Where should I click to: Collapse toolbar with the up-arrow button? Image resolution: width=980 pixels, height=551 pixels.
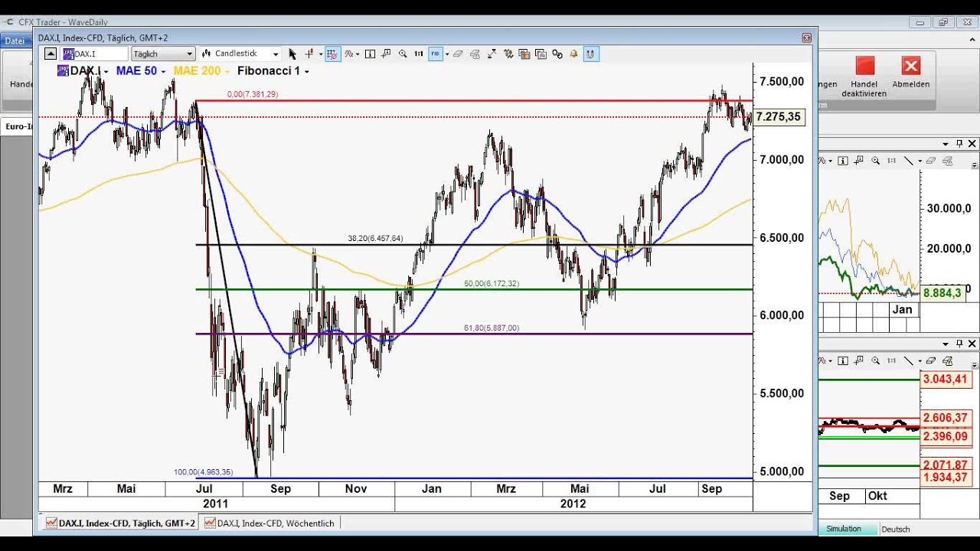pos(50,54)
